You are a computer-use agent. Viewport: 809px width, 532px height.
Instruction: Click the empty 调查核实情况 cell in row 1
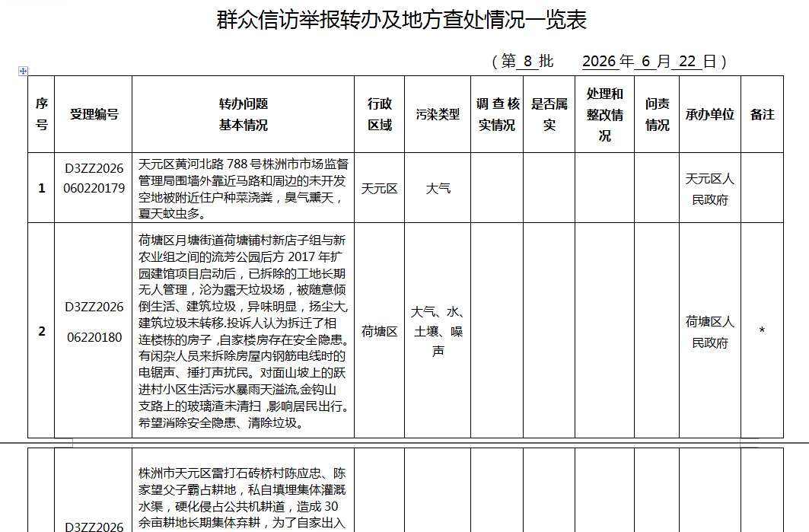[x=497, y=188]
